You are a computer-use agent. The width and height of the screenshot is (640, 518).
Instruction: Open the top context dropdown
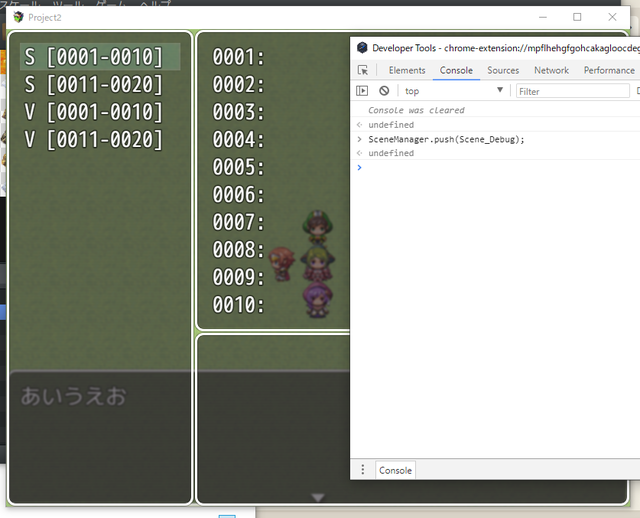click(x=453, y=91)
